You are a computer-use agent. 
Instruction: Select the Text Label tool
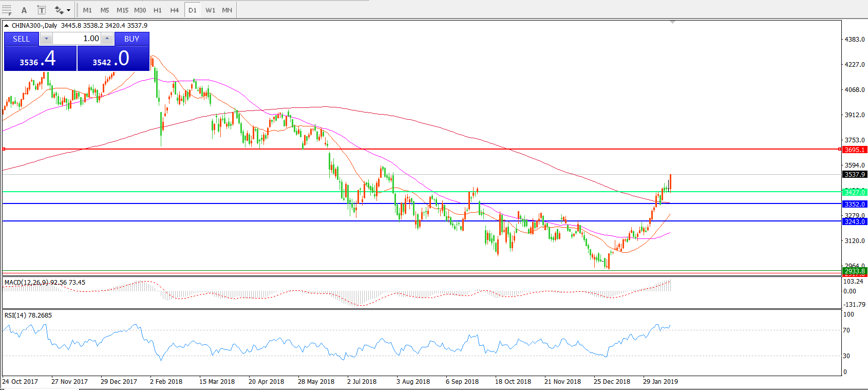pos(42,10)
